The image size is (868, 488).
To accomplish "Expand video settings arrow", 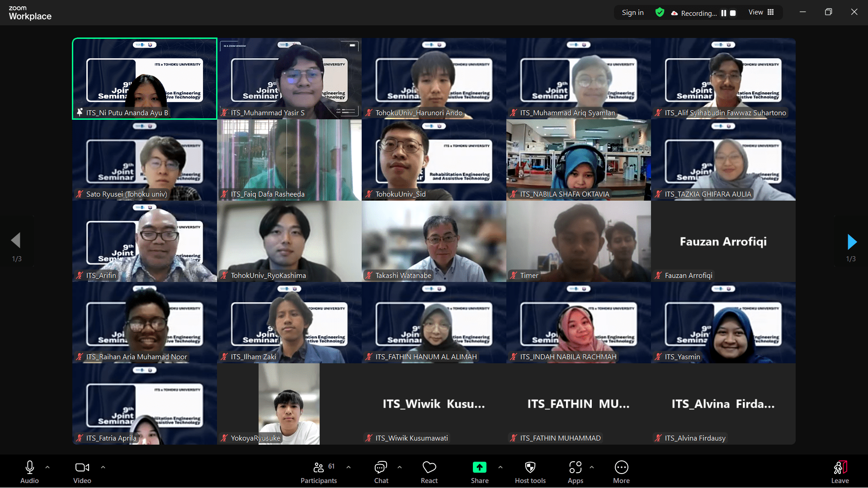I will 103,467.
